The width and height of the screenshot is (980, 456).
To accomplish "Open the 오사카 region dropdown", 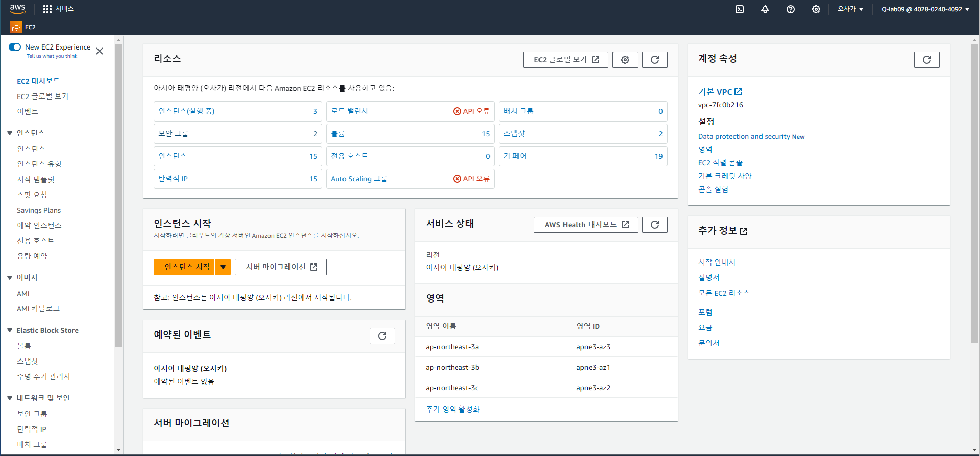I will point(850,9).
